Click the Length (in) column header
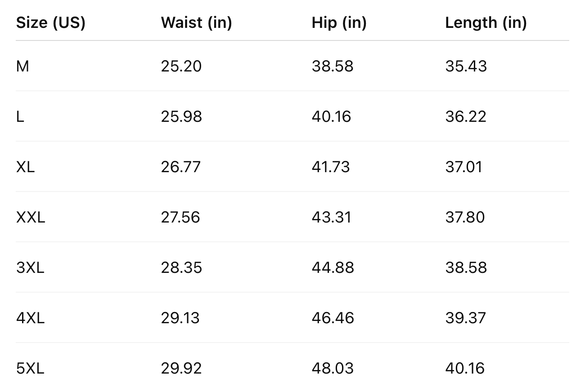Screen dimensions: 576x392 (486, 22)
